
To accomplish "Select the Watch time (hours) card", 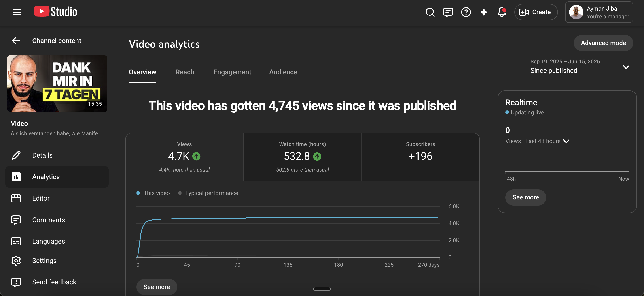I will point(302,157).
